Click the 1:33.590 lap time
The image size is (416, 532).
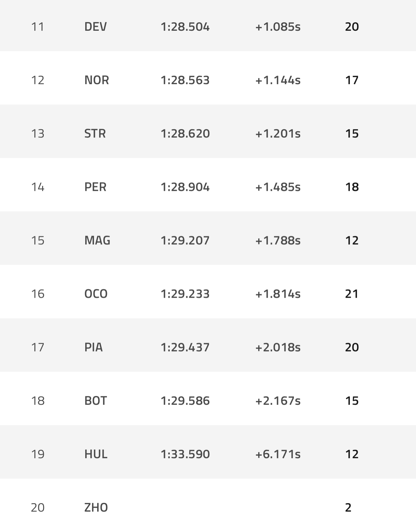tap(185, 454)
